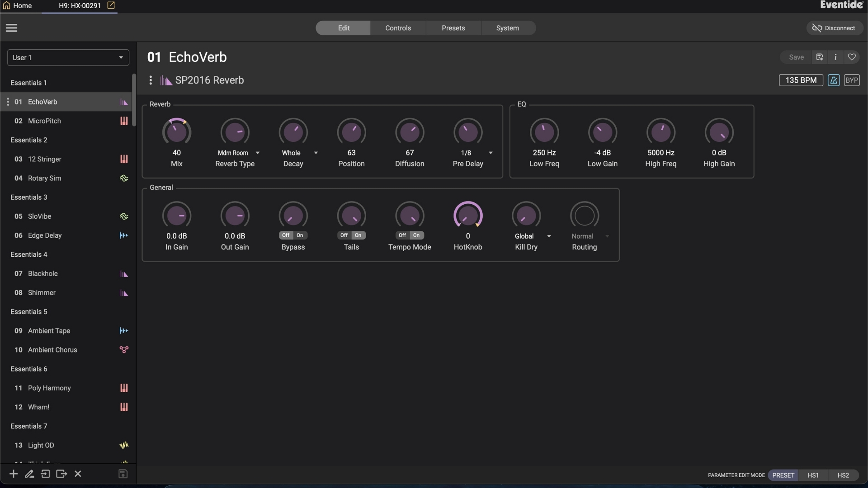
Task: Click the pencil rename icon
Action: 29,474
